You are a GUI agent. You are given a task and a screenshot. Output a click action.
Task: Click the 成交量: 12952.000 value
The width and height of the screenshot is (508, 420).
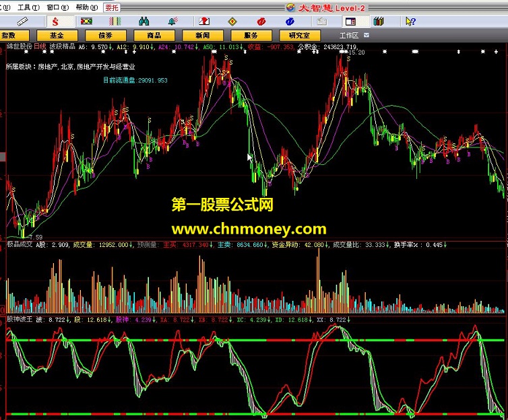103,245
